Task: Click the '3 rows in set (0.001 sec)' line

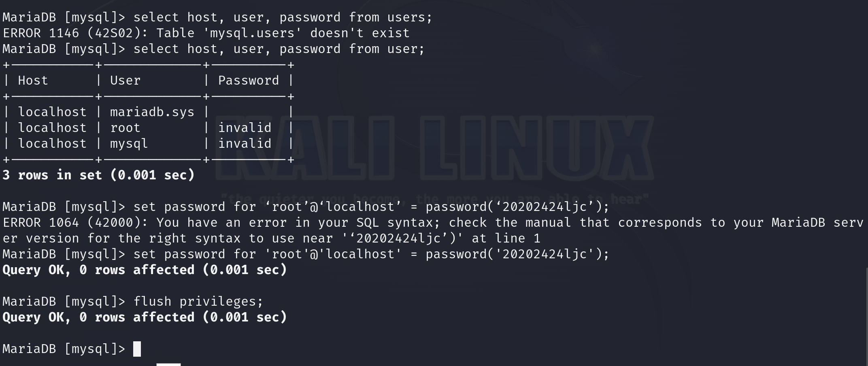Action: point(98,175)
